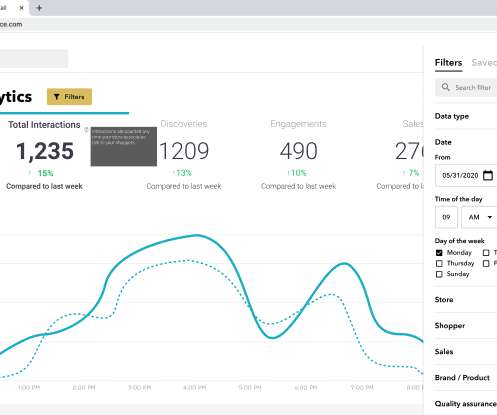497x415 pixels.
Task: Click the 10% increase indicator
Action: 297,173
